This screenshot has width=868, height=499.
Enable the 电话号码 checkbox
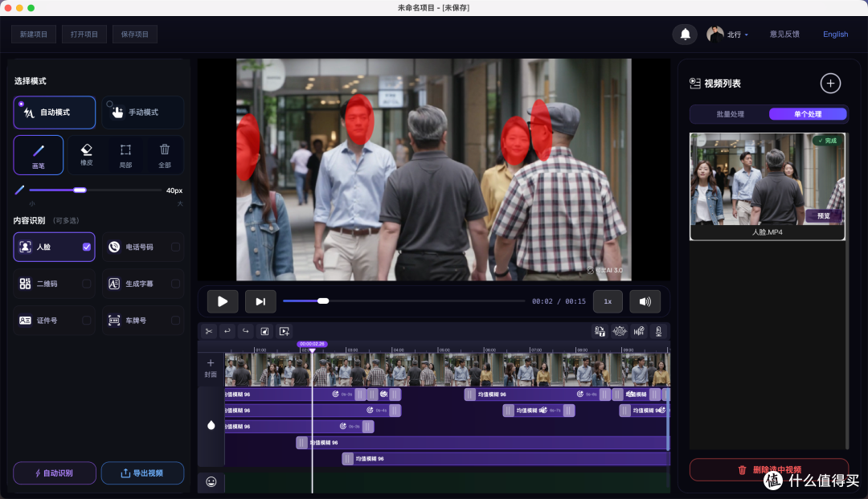point(175,247)
